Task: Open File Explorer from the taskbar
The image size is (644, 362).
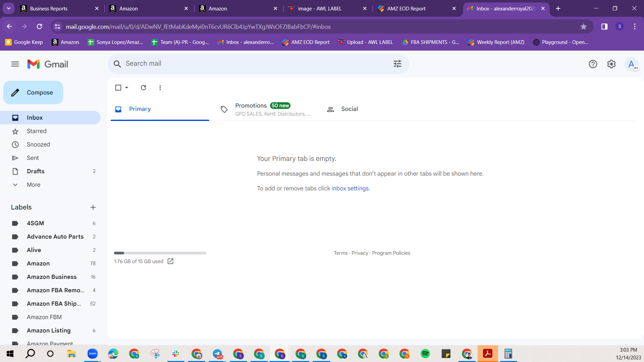Action: (71, 354)
